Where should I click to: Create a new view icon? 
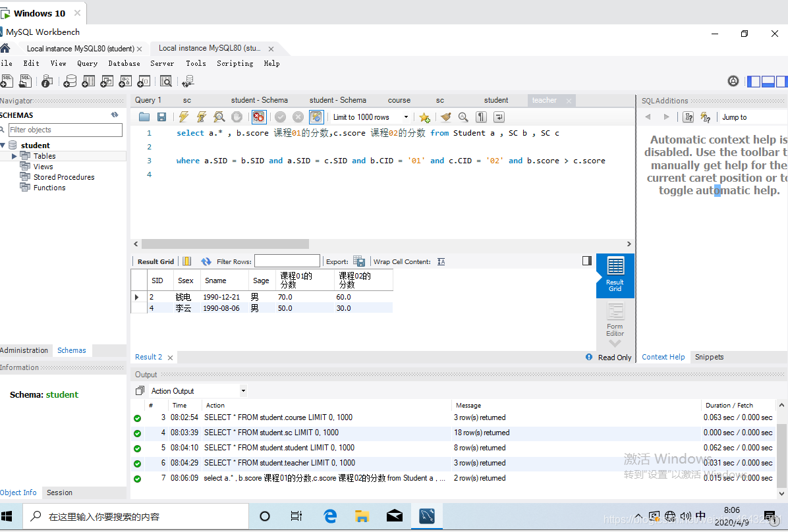click(x=107, y=81)
